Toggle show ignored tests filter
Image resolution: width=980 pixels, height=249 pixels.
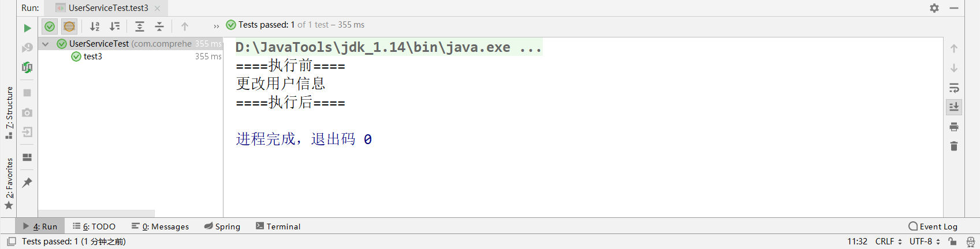69,27
